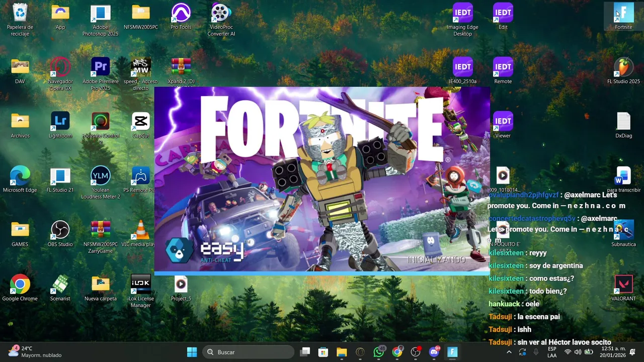
Task: Open Task View in the taskbar
Action: [x=305, y=352]
